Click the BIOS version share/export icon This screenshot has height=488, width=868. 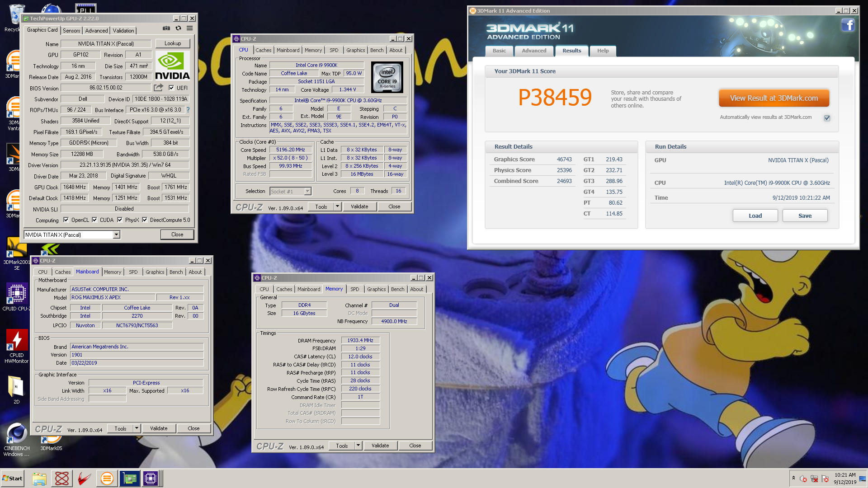(x=158, y=88)
